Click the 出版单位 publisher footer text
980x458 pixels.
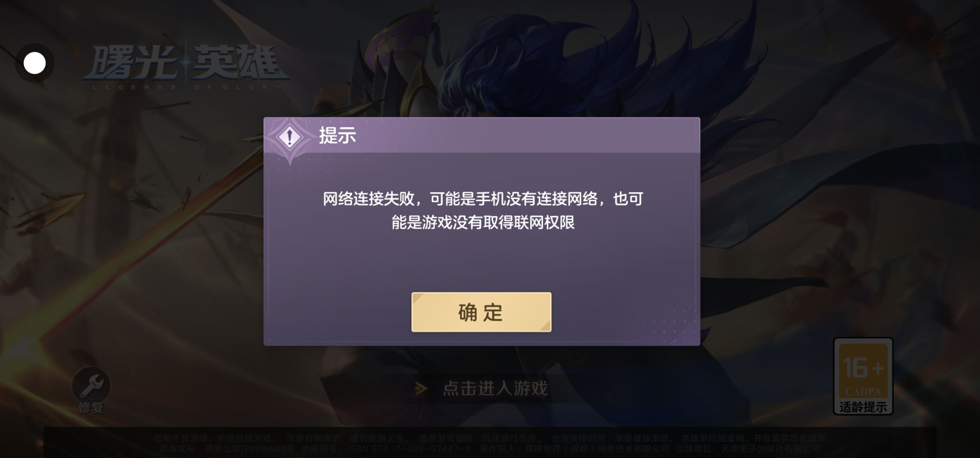tap(748, 448)
